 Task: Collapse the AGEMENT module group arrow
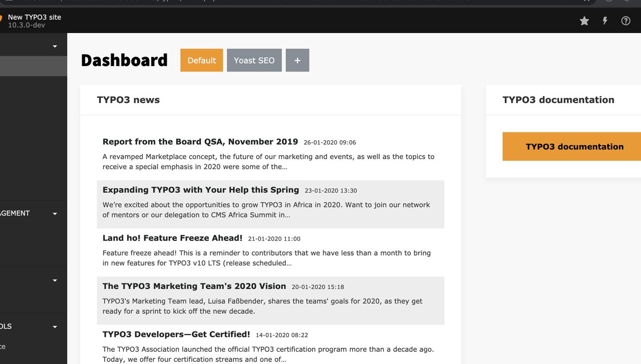click(55, 213)
